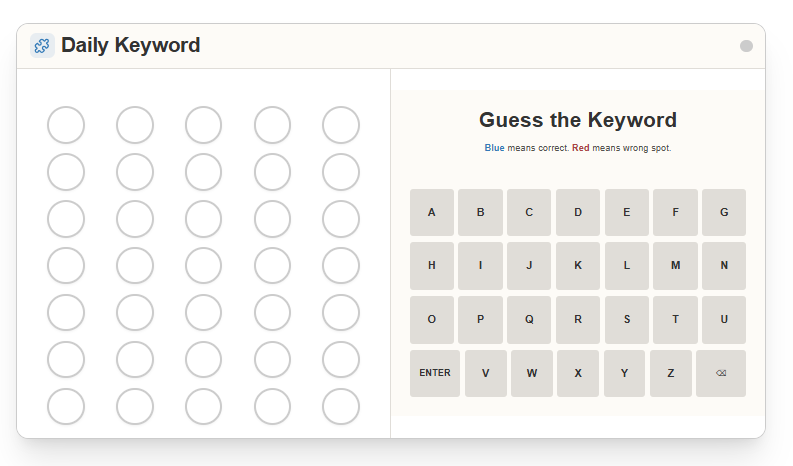Screen dimensions: 793x466
Task: Click the Guess the Keyword heading
Action: (578, 120)
